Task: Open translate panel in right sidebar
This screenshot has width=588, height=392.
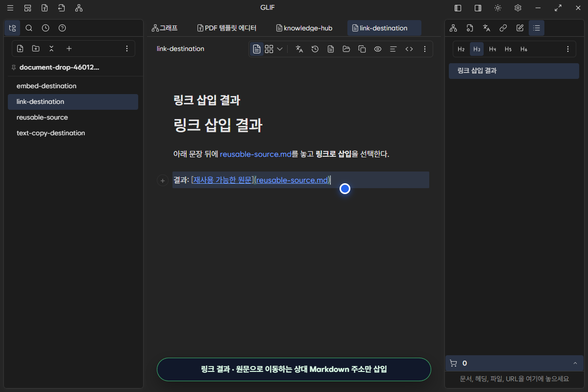Action: click(487, 28)
